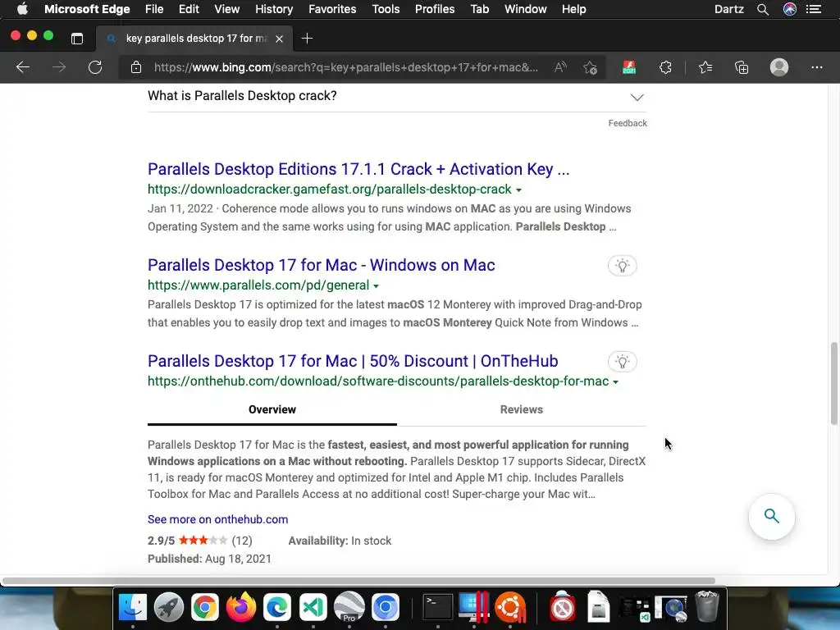Open the 50% Discount OnTheHub result
Image resolution: width=840 pixels, height=630 pixels.
353,361
